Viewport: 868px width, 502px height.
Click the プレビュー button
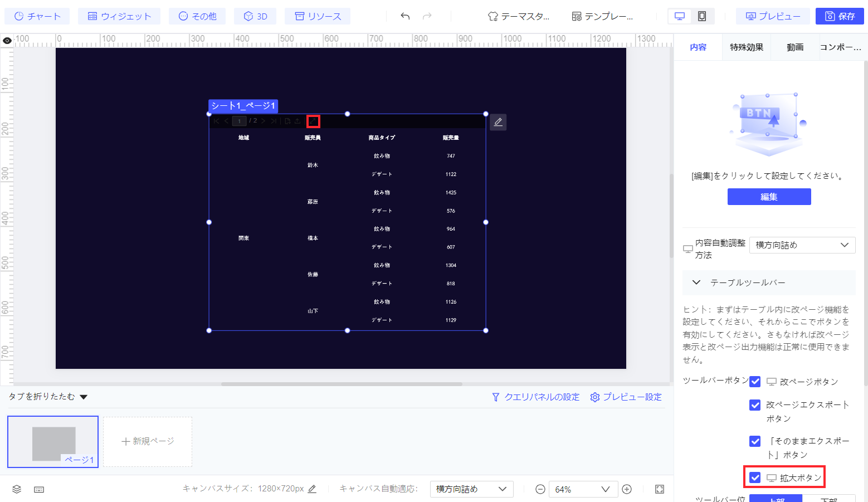coord(773,16)
